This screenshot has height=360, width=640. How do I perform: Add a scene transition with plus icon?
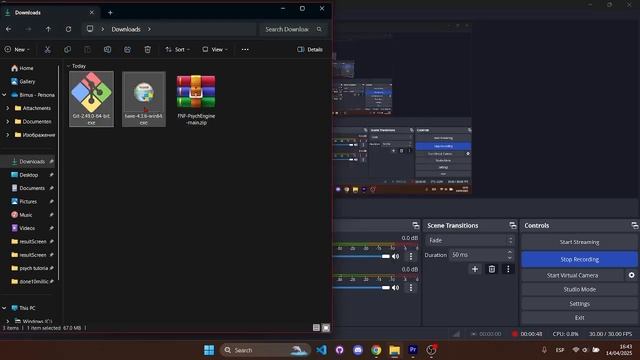(x=475, y=269)
